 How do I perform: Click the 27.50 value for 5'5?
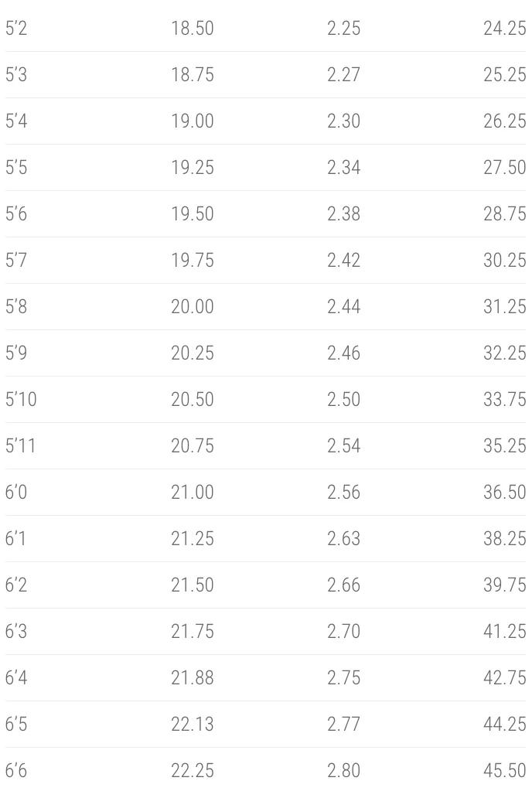504,167
